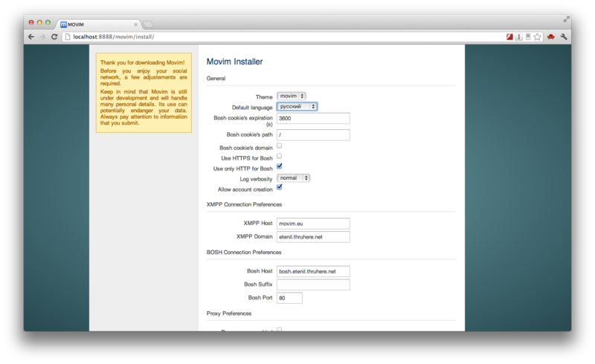Uncheck Allow account creation checkbox
The height and width of the screenshot is (364, 595).
[280, 187]
